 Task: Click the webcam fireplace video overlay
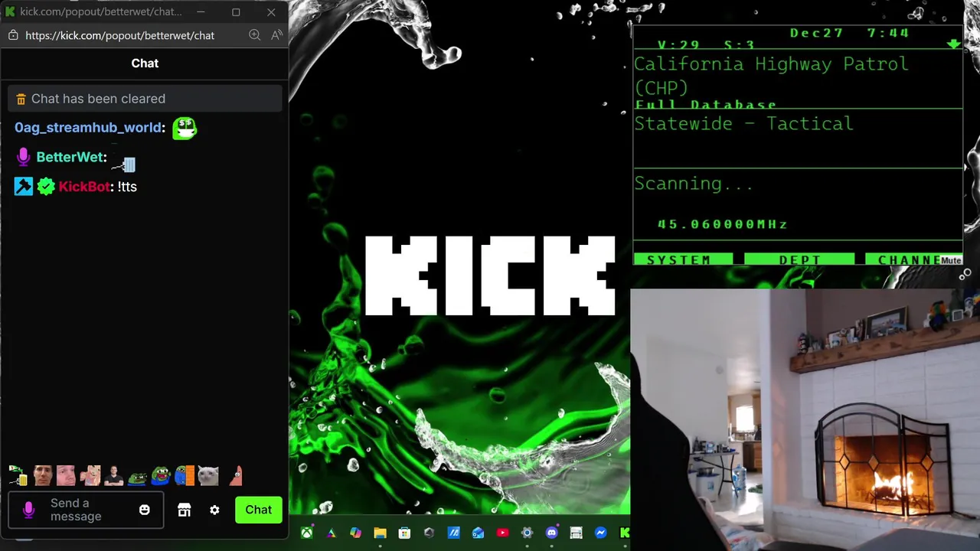pyautogui.click(x=805, y=419)
